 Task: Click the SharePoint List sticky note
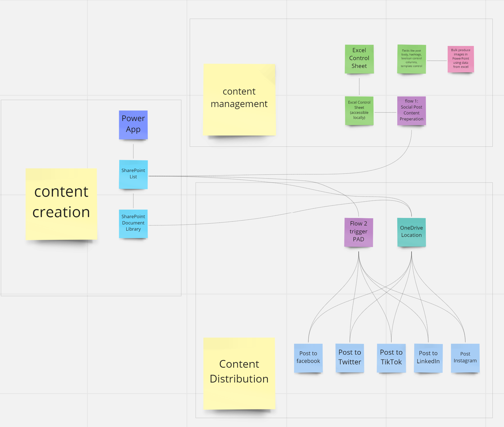tap(133, 174)
